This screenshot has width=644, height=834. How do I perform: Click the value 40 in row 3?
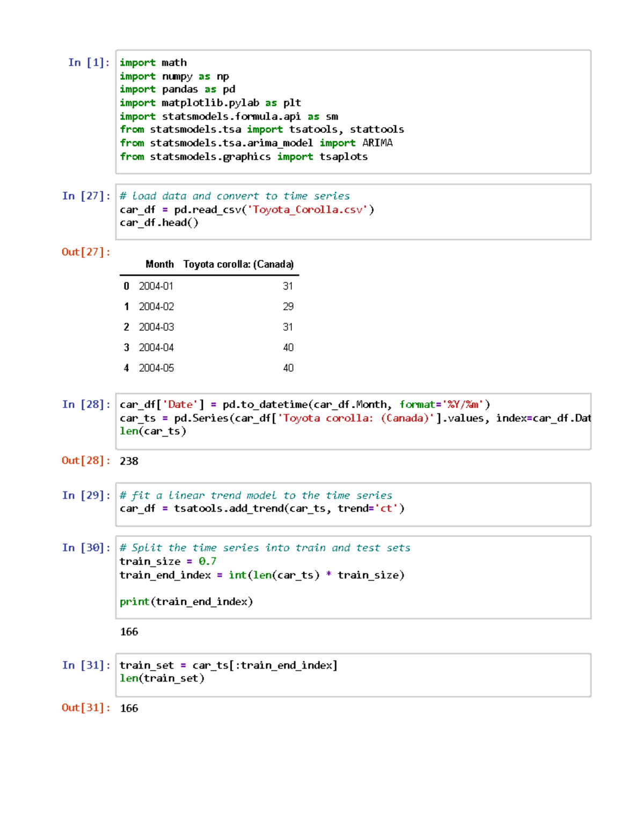[x=289, y=347]
